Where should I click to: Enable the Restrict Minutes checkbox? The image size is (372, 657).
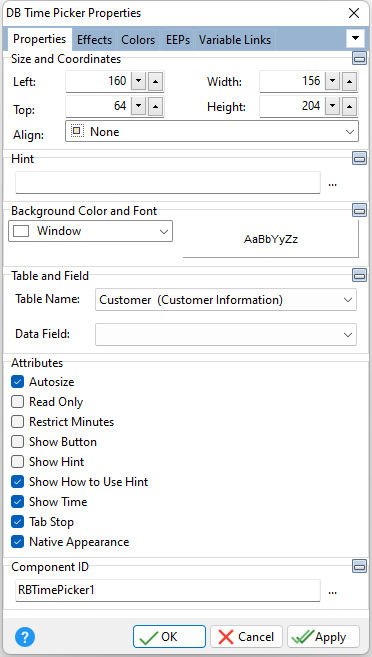pyautogui.click(x=18, y=422)
